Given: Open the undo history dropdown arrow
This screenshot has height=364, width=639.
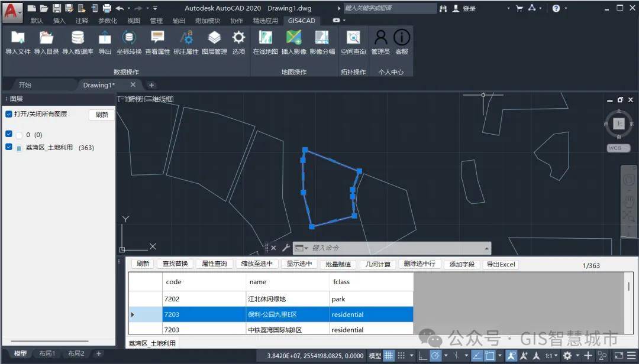Looking at the screenshot, I should pos(129,8).
